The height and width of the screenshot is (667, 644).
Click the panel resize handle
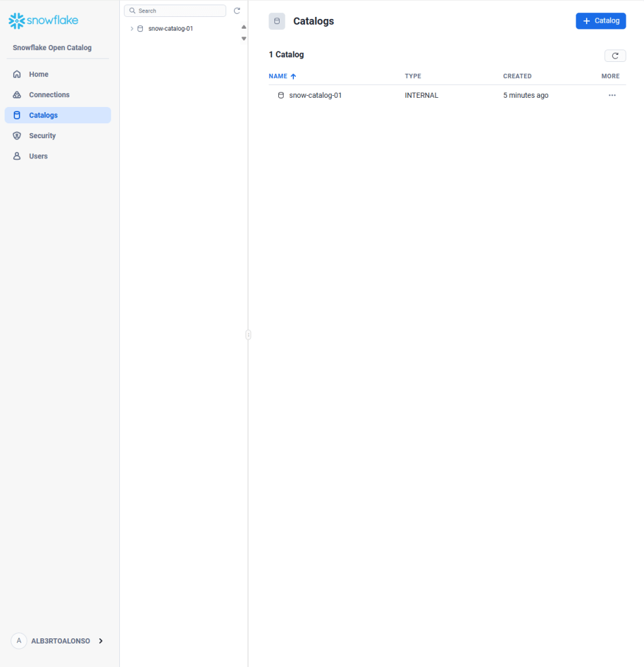pos(248,334)
